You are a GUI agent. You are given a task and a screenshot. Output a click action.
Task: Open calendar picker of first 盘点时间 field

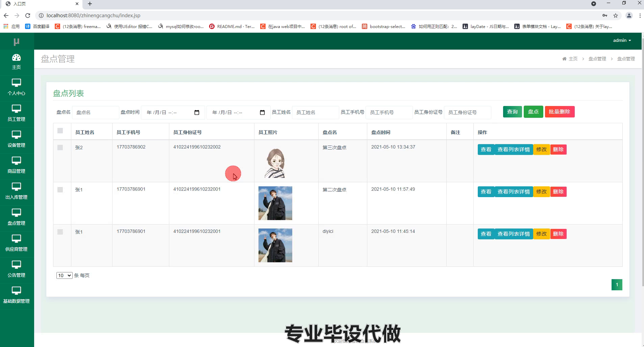coord(197,112)
